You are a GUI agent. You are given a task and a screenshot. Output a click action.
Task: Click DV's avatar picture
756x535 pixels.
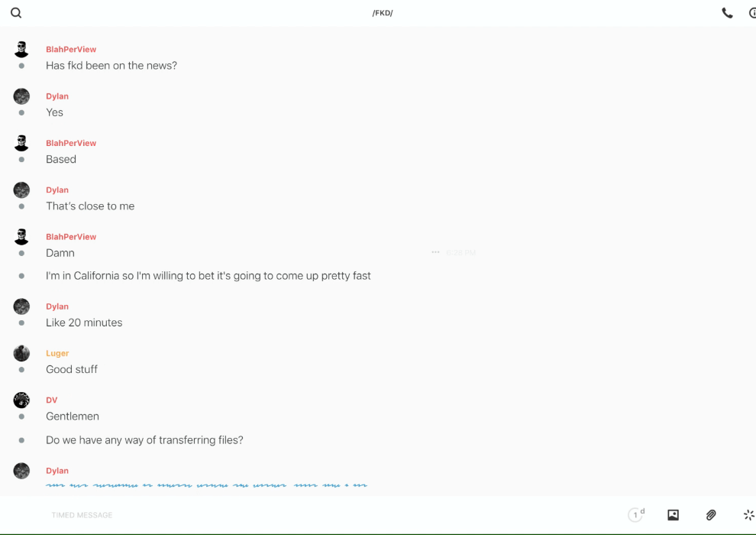coord(21,400)
